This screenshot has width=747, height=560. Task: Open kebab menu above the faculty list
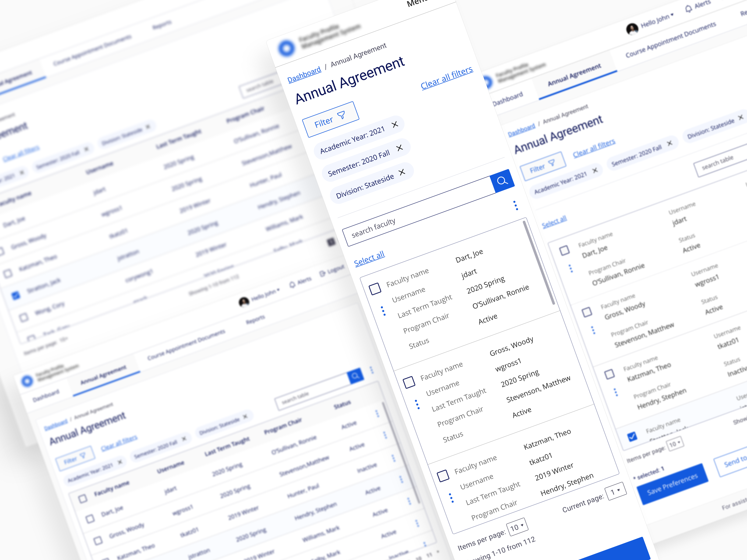click(x=515, y=205)
